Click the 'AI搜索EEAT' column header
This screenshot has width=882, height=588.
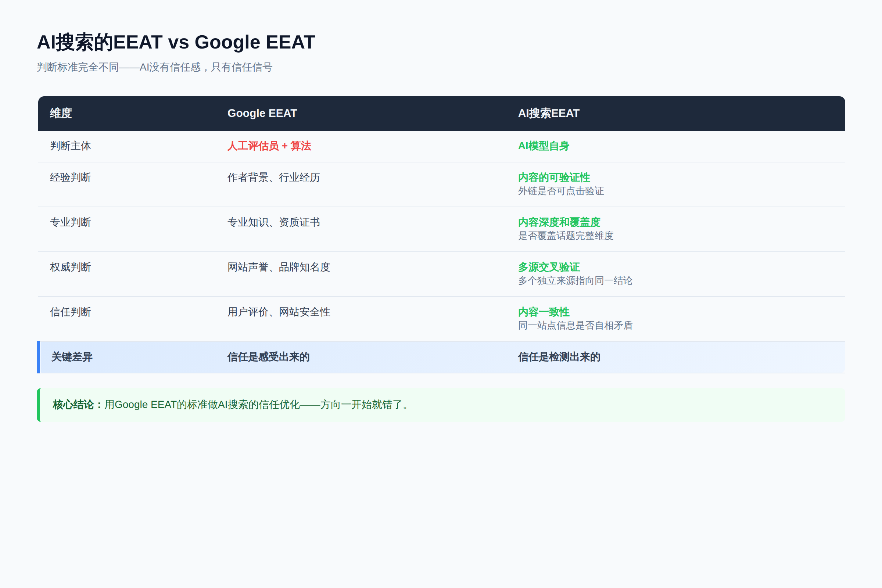pyautogui.click(x=549, y=113)
